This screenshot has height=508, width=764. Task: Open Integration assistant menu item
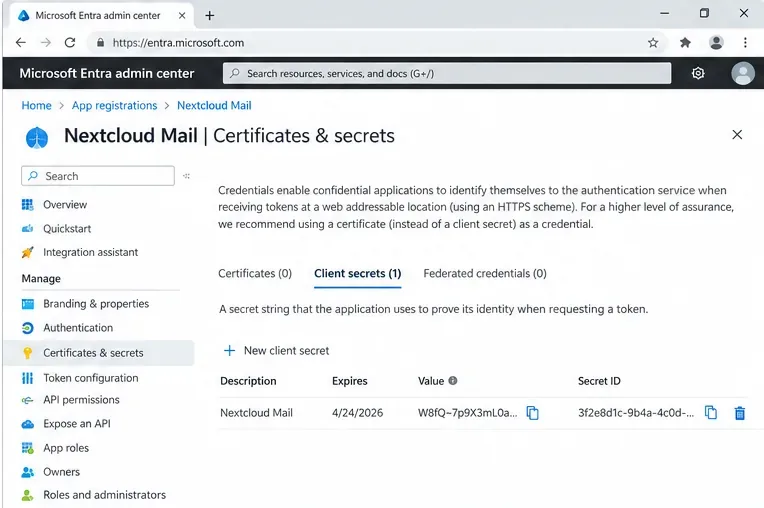pos(91,252)
